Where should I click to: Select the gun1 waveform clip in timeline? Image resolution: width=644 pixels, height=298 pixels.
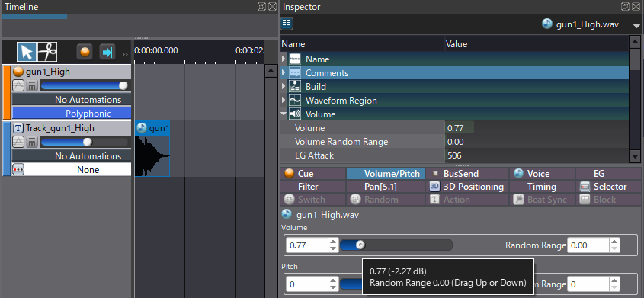pyautogui.click(x=152, y=149)
